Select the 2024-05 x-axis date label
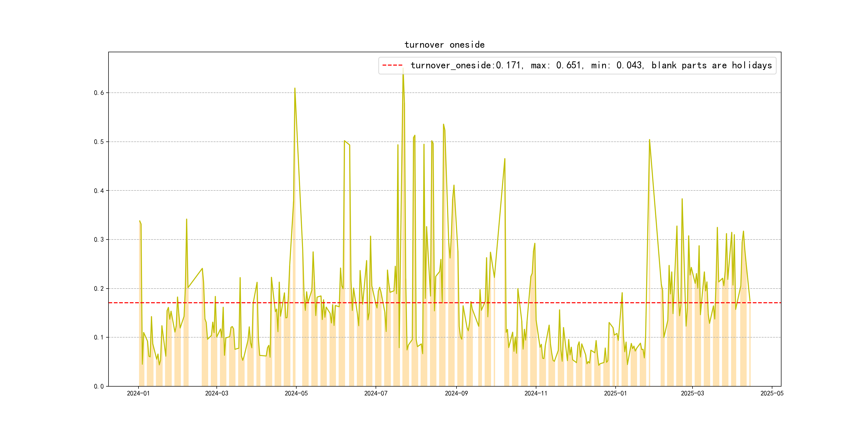The height and width of the screenshot is (434, 868). pos(296,393)
